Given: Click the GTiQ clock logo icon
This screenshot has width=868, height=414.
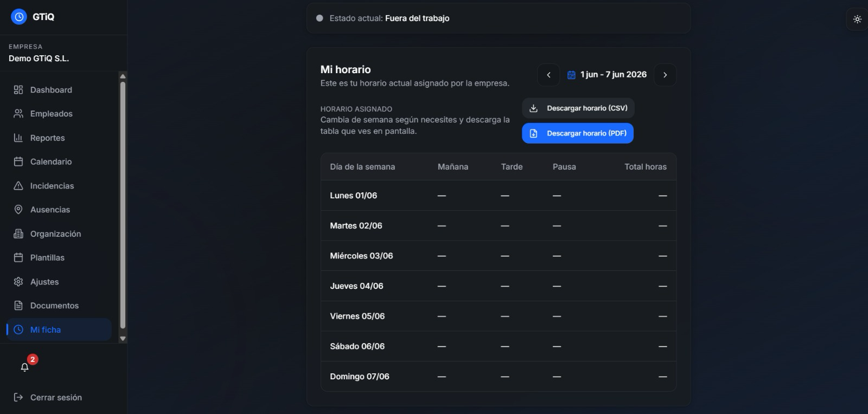Looking at the screenshot, I should 18,17.
